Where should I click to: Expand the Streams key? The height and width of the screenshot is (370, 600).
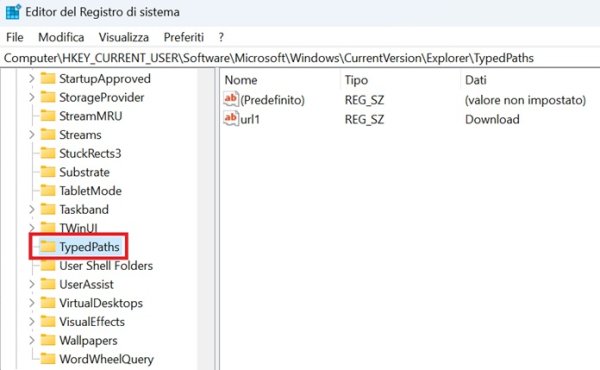tap(32, 135)
